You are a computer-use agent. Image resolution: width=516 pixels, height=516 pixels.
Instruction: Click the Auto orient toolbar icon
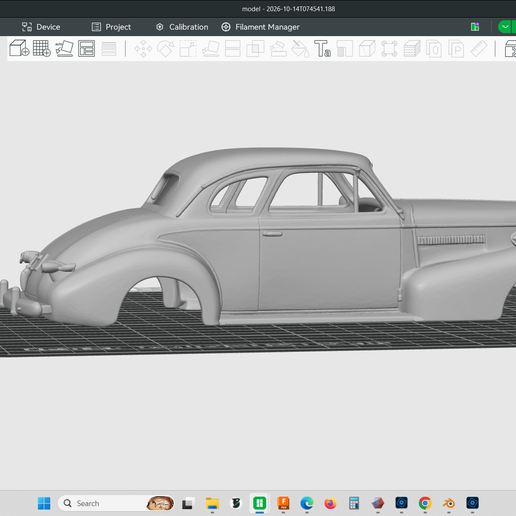pos(64,49)
